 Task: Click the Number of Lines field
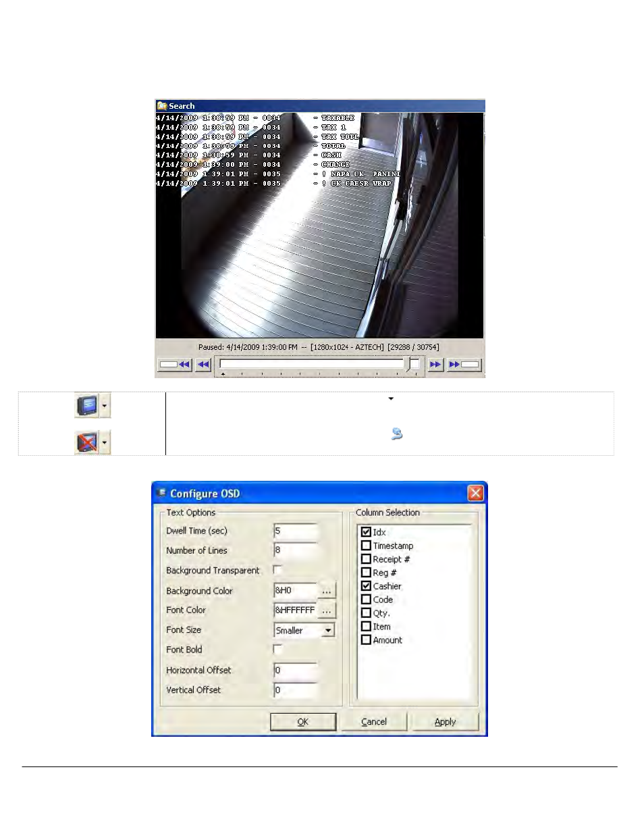pyautogui.click(x=296, y=550)
